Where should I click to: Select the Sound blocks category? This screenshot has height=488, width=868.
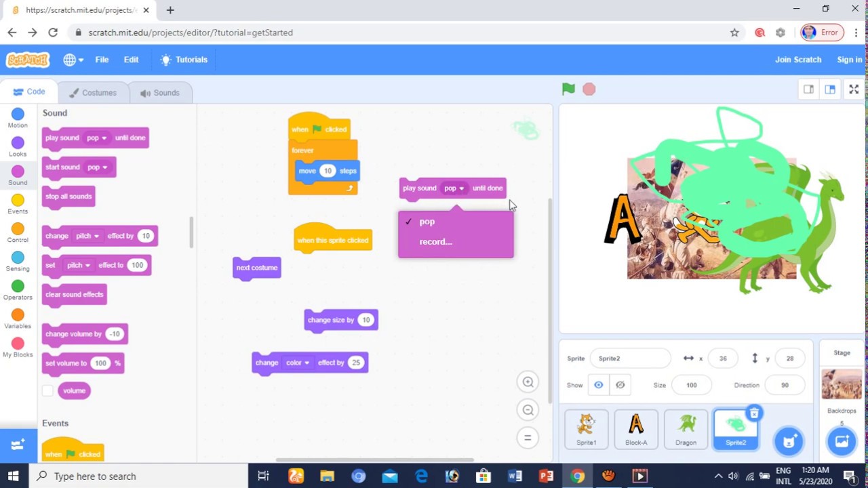18,175
